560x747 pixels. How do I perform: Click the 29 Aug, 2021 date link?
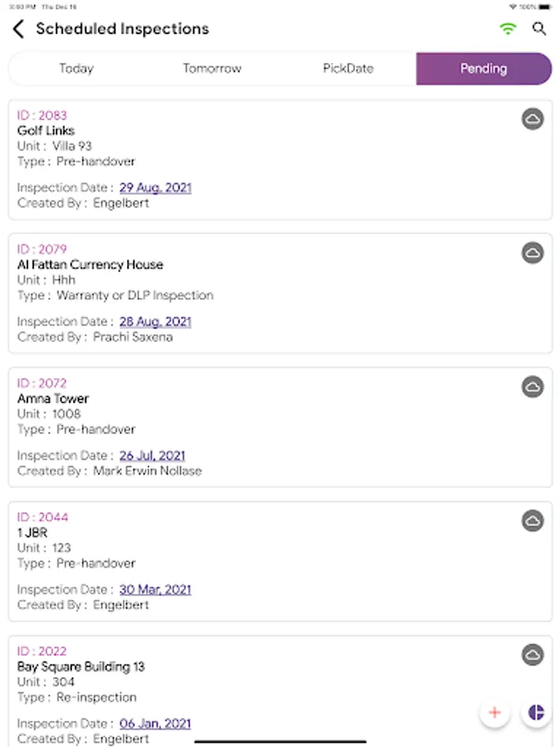click(155, 188)
